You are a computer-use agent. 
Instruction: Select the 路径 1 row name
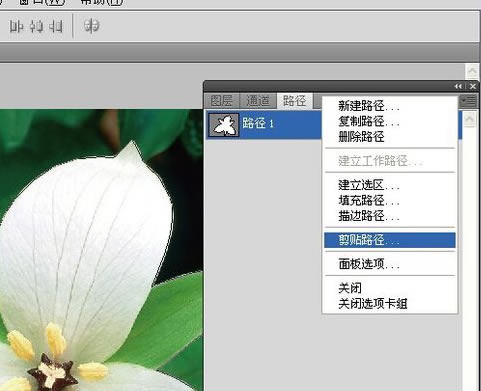(x=258, y=123)
